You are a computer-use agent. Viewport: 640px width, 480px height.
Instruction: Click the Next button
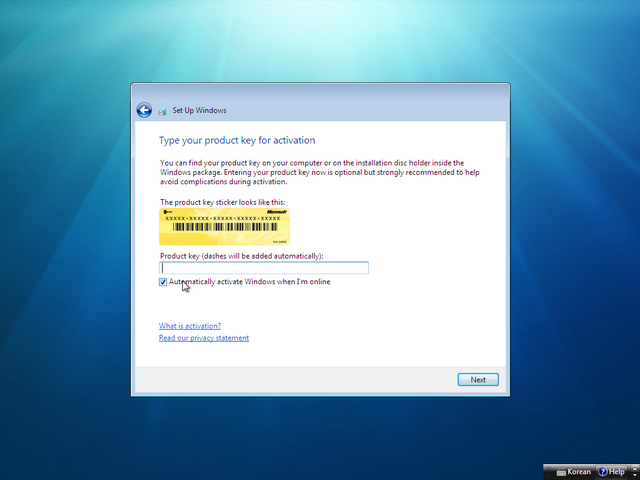[478, 380]
